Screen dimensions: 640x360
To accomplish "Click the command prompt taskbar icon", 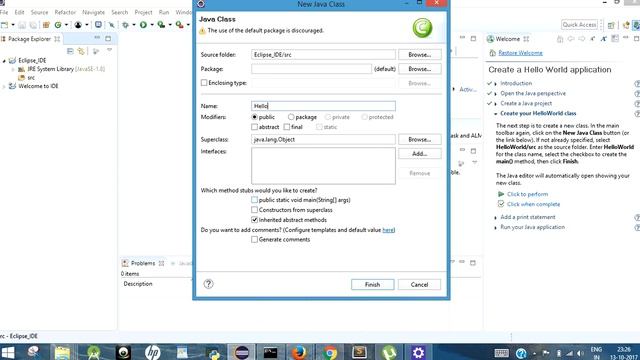I will point(270,352).
